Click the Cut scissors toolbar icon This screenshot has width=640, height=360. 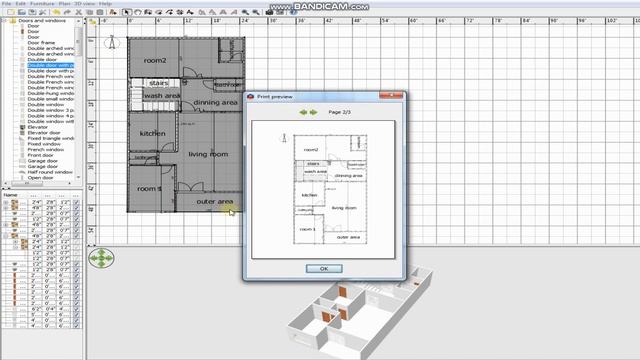coord(78,12)
